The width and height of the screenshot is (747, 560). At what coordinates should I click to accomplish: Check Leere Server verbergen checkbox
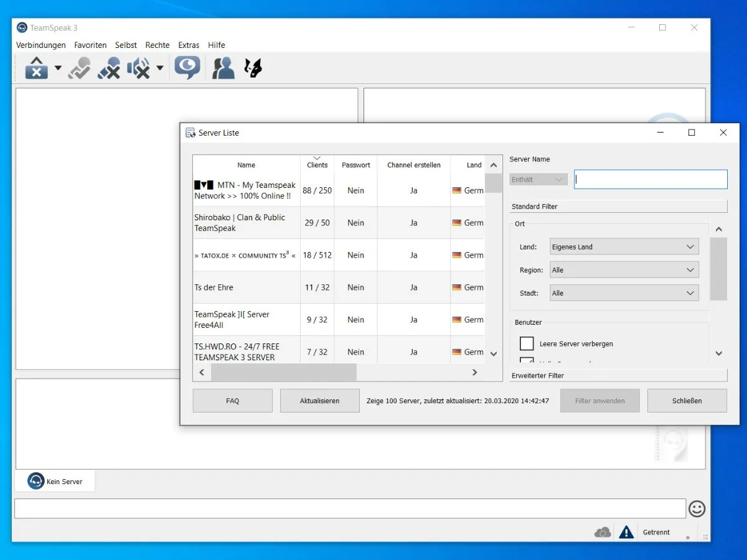pyautogui.click(x=527, y=343)
